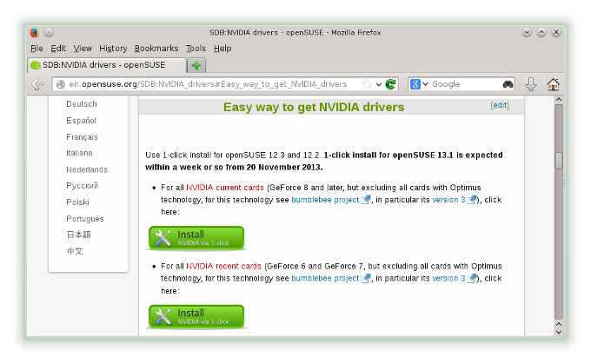Click the site identity globe icon
This screenshot has width=591, height=364.
tap(60, 84)
